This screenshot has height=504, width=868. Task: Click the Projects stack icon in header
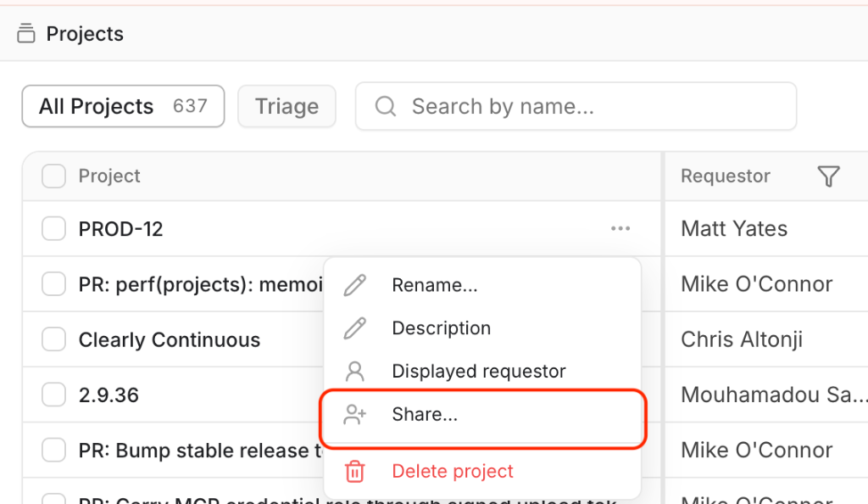coord(26,34)
